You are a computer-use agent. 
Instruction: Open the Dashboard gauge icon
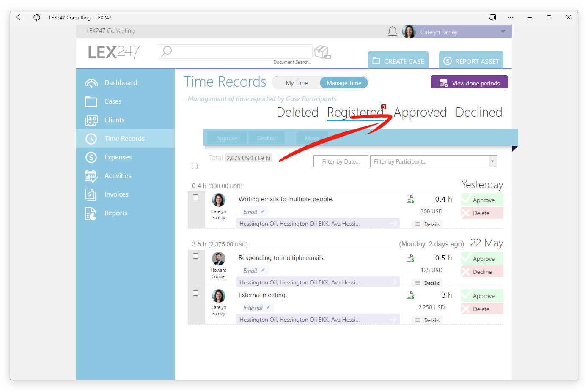[91, 83]
